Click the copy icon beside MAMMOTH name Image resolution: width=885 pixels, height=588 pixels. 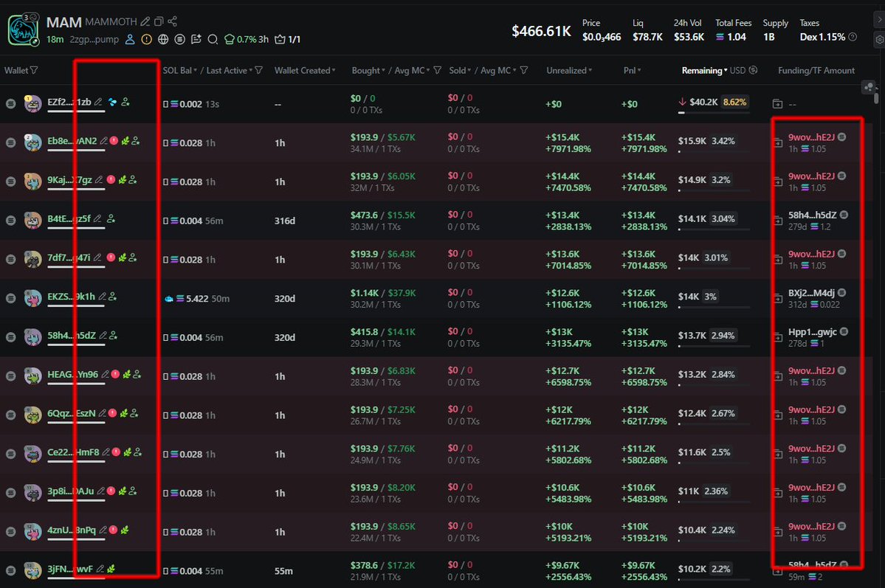click(x=159, y=22)
